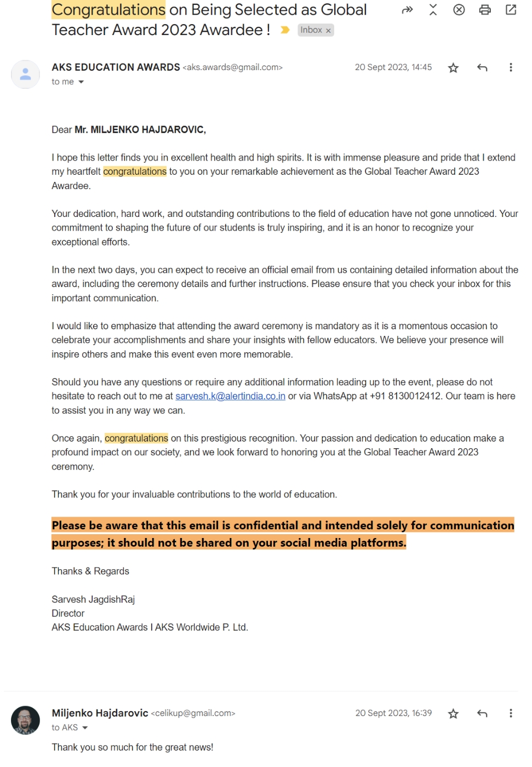Click the yellow importance marker beside subject
The image size is (532, 767).
tap(285, 30)
